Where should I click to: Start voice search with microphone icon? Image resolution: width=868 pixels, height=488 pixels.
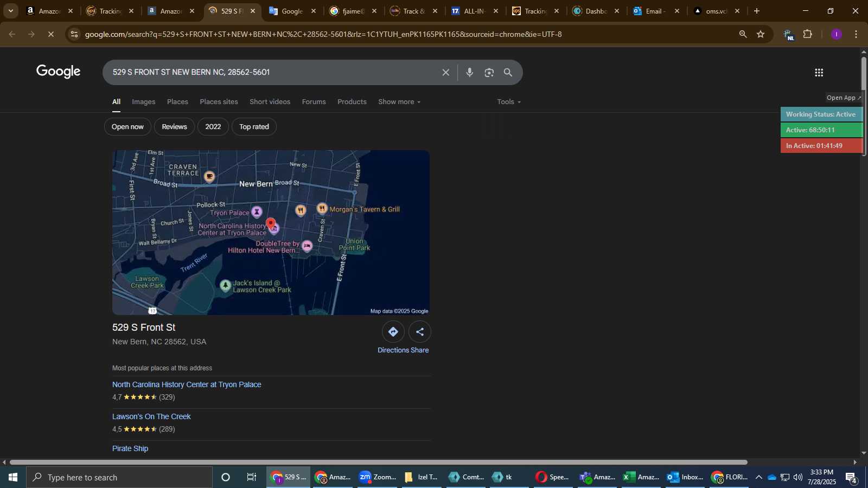[470, 73]
